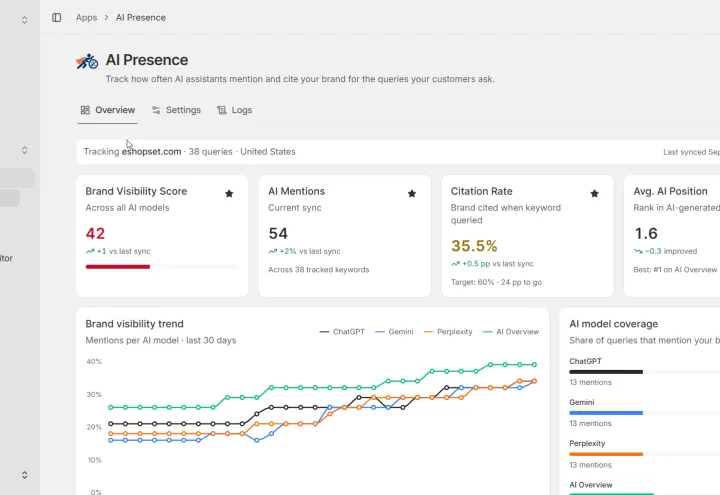The image size is (720, 495).
Task: Select the AI Presence breadcrumb
Action: pos(141,17)
